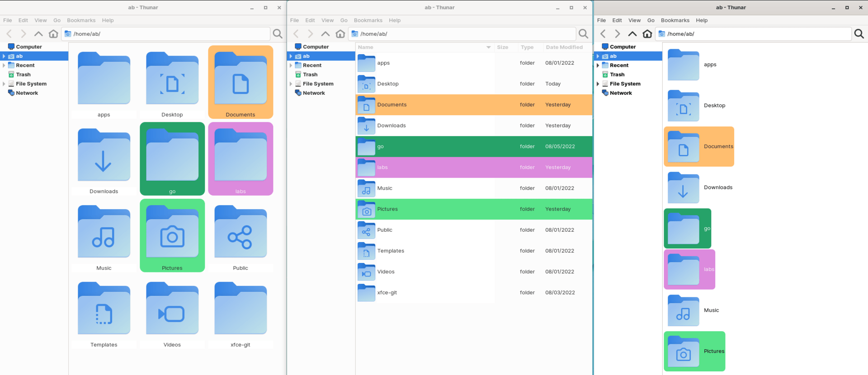Expand the ab tree node in left sidebar
Screen dimensions: 868x375
pyautogui.click(x=4, y=56)
